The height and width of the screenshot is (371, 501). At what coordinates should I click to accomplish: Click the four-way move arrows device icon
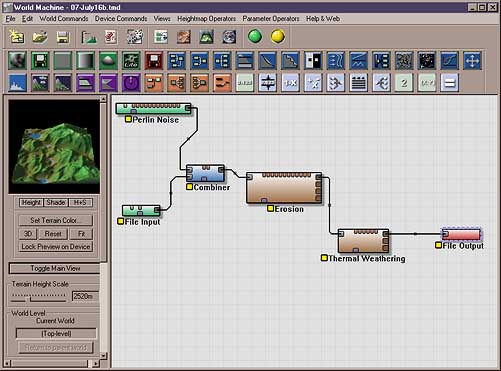(x=472, y=61)
